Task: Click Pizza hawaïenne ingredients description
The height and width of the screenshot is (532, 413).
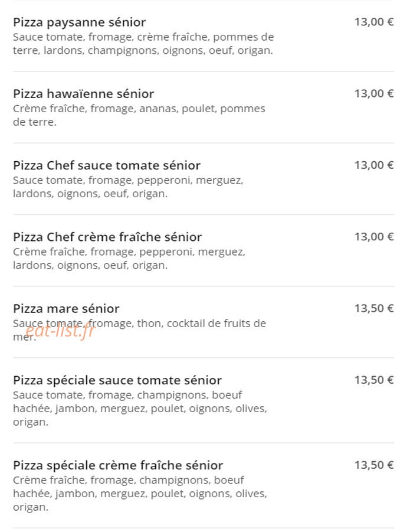Action: click(x=139, y=115)
